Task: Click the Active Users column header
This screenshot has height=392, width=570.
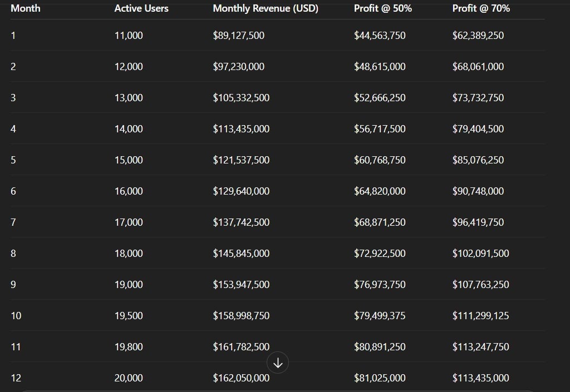Action: (141, 8)
